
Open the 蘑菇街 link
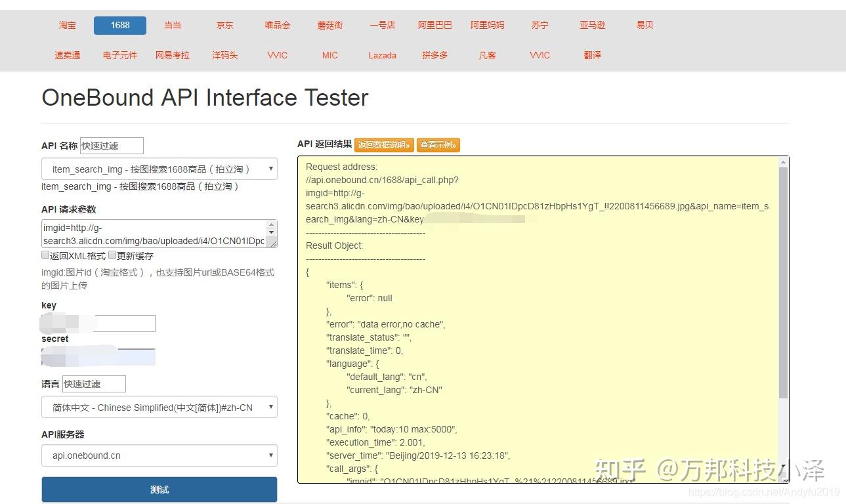coord(329,25)
